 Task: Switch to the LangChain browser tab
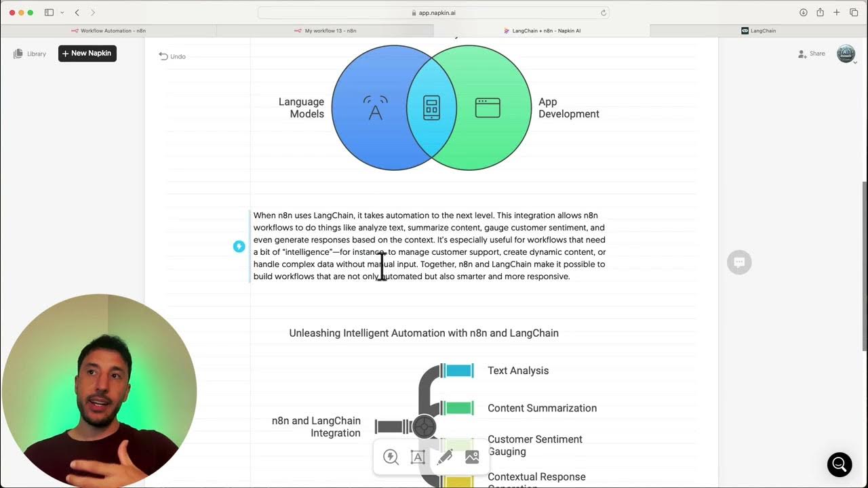coord(758,30)
